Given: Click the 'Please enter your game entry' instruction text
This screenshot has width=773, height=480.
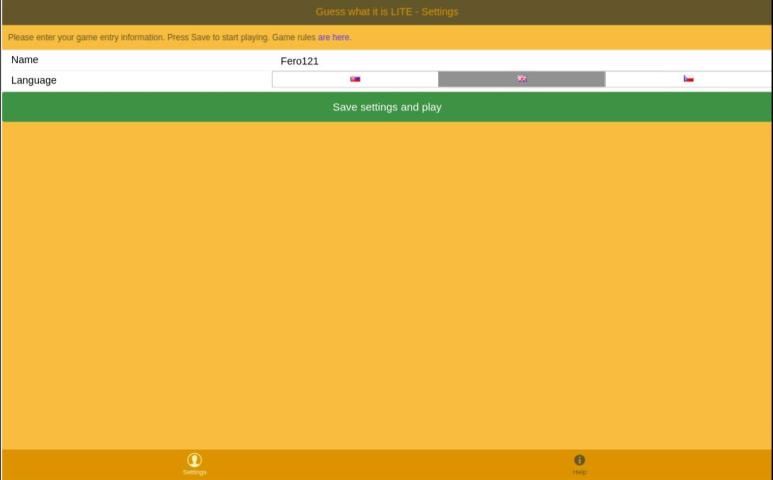Looking at the screenshot, I should 85,37.
